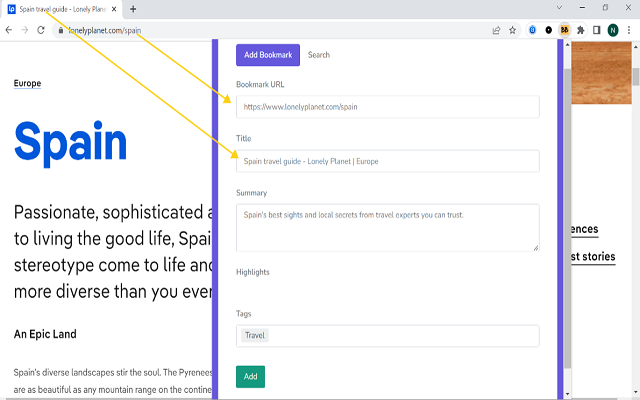This screenshot has height=400, width=640.
Task: Open the tab search chevron
Action: [560, 7]
